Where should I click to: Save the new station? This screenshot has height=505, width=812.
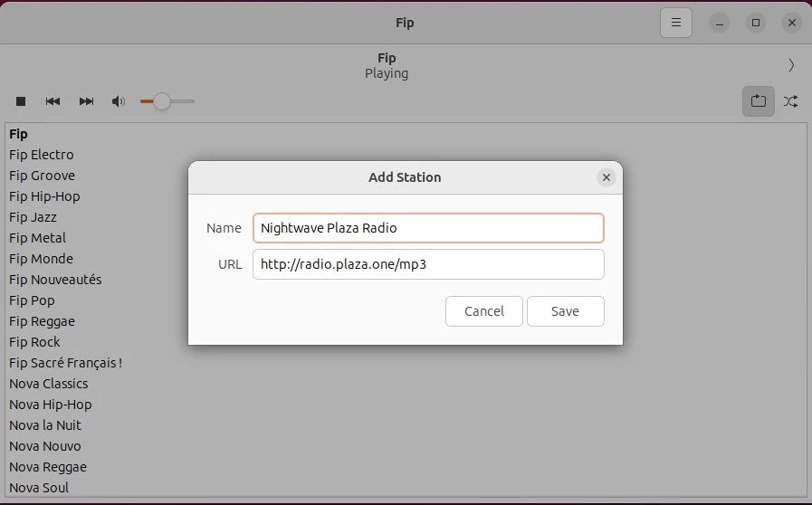(565, 311)
